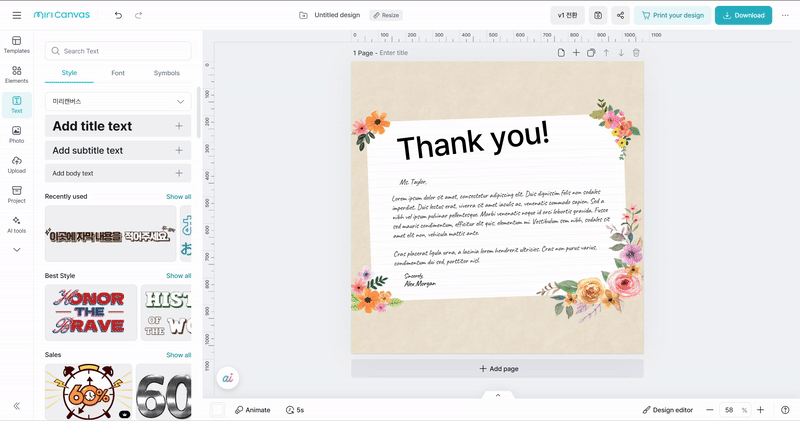Delete the page with trash icon
This screenshot has height=421, width=800.
(x=636, y=53)
